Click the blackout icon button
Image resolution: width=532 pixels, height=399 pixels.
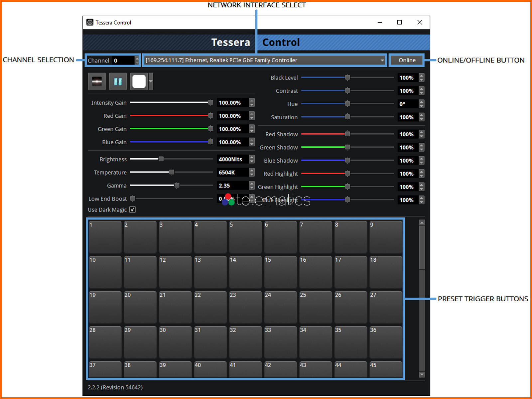click(97, 81)
